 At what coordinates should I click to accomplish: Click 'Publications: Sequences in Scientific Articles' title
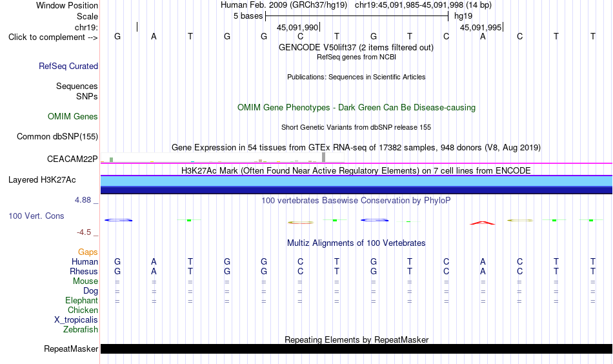pos(356,77)
